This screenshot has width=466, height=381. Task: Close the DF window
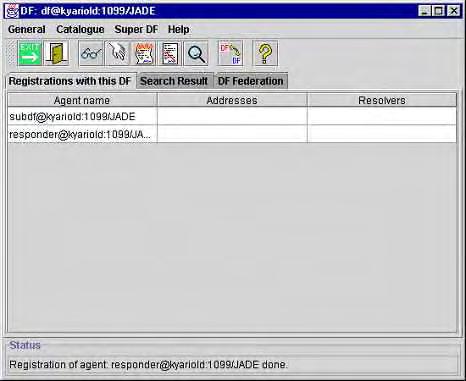454,11
